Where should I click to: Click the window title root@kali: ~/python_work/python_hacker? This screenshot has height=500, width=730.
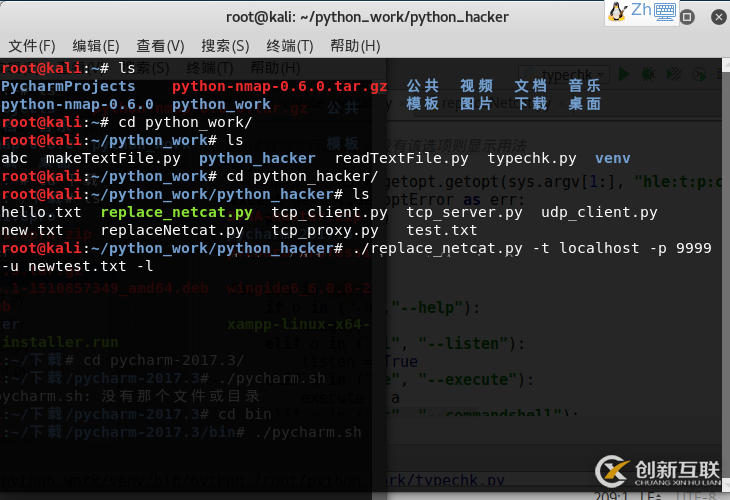[367, 17]
